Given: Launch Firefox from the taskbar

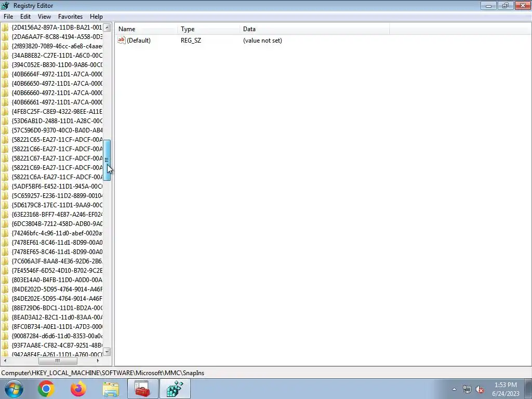Looking at the screenshot, I should (78, 389).
